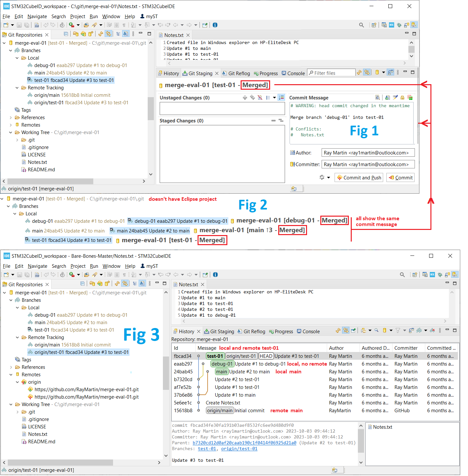The width and height of the screenshot is (468, 476).
Task: Toggle Link with Editor in top Git Repositories view
Action: (108, 34)
